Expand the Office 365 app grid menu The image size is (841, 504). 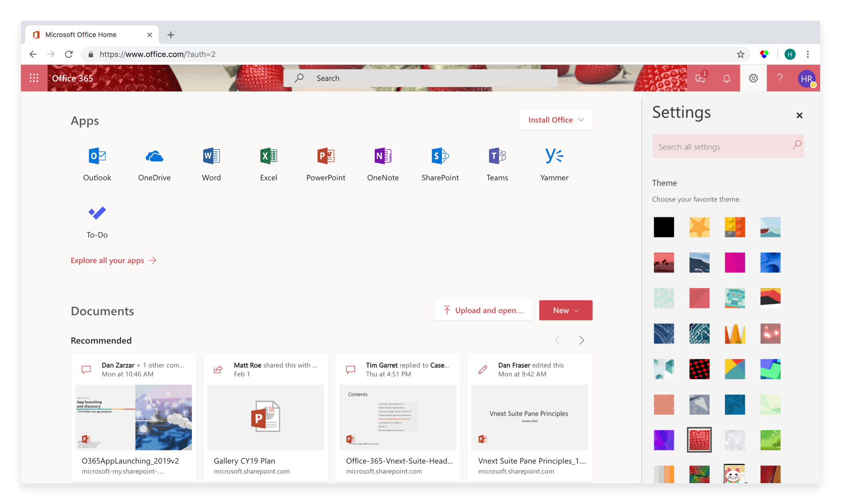click(34, 78)
